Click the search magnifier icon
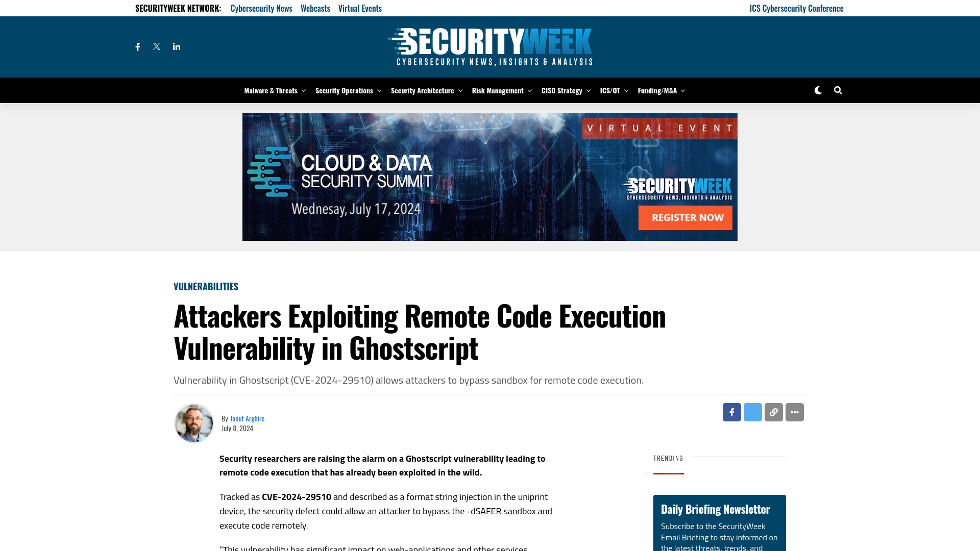The width and height of the screenshot is (980, 551). (837, 90)
